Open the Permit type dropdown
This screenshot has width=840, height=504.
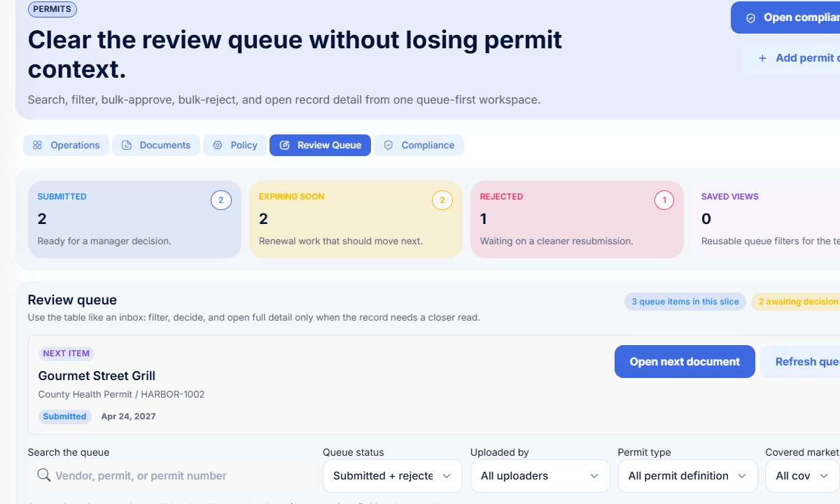pyautogui.click(x=687, y=476)
